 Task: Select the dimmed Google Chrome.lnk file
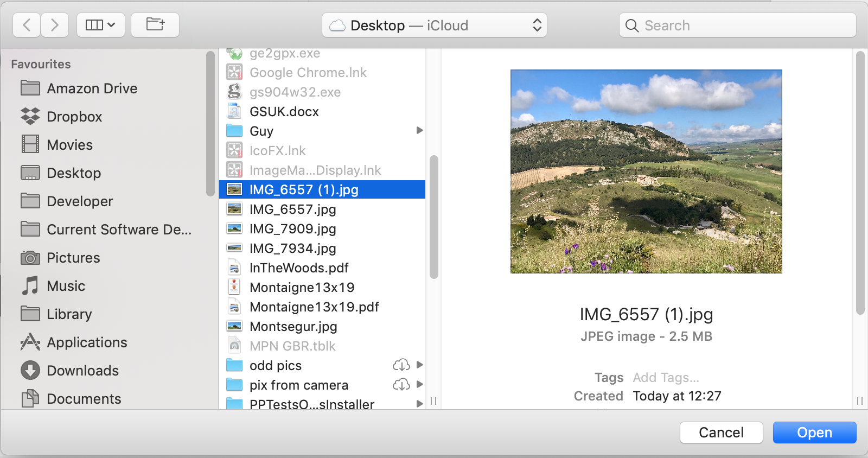[322, 72]
